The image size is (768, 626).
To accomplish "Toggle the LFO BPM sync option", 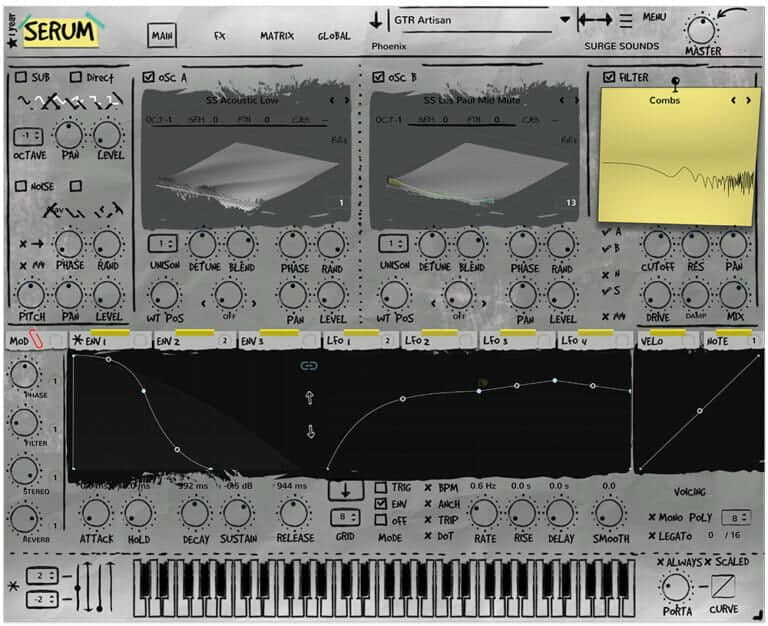I will [442, 488].
